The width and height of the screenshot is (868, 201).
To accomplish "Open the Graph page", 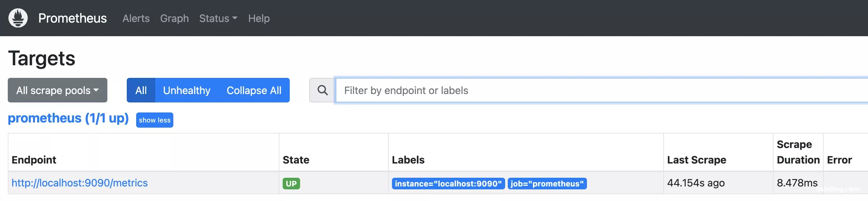I will 174,18.
